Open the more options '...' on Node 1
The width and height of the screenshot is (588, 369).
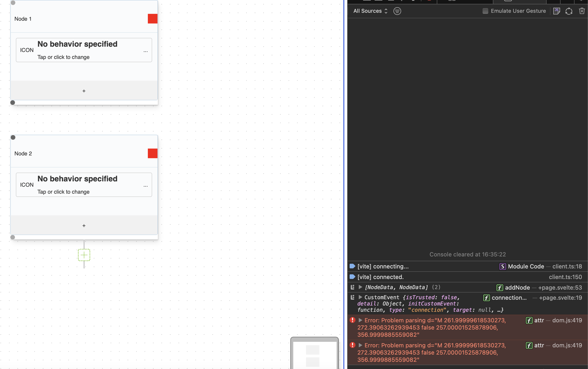coord(146,51)
